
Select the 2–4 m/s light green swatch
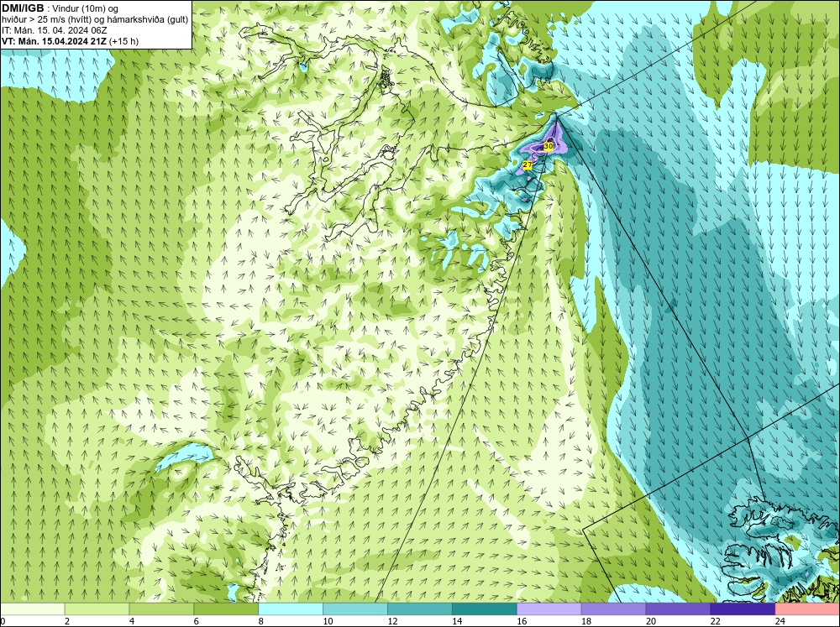(x=97, y=609)
